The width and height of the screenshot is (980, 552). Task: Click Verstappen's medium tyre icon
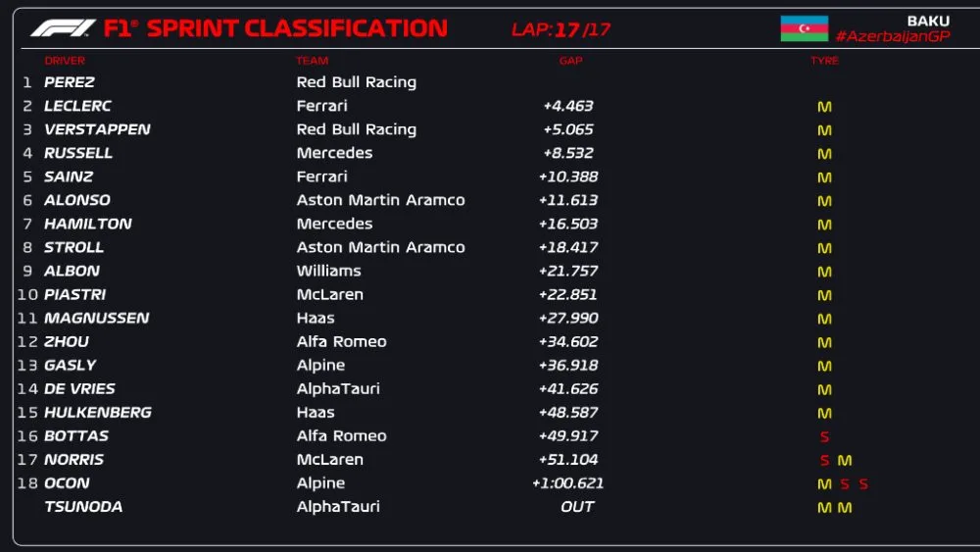(x=824, y=130)
